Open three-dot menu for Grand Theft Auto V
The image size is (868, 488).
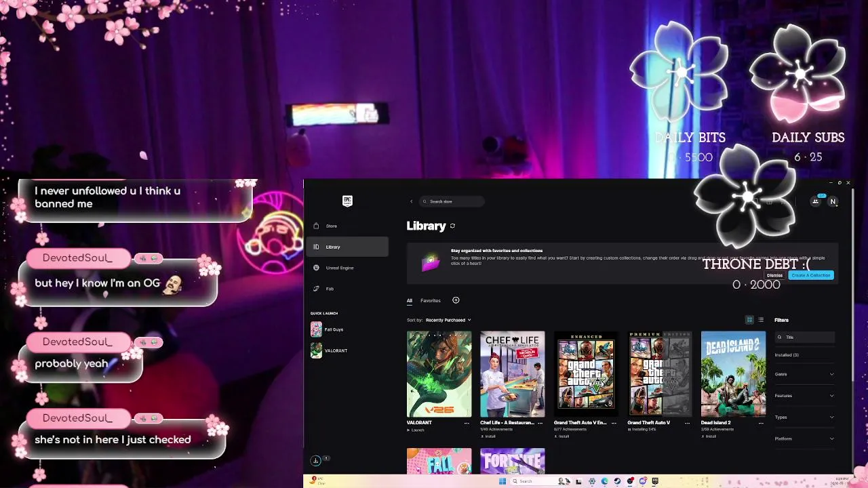coord(688,423)
